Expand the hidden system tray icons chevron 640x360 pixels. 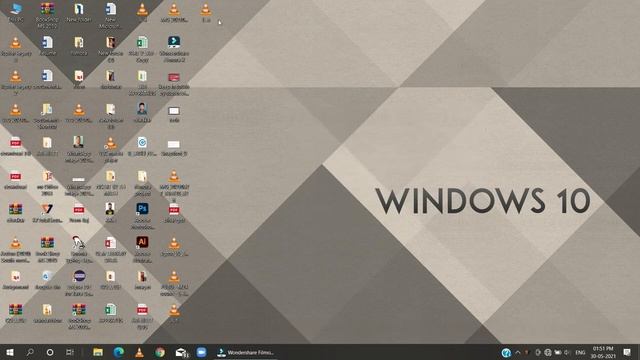[x=518, y=353]
